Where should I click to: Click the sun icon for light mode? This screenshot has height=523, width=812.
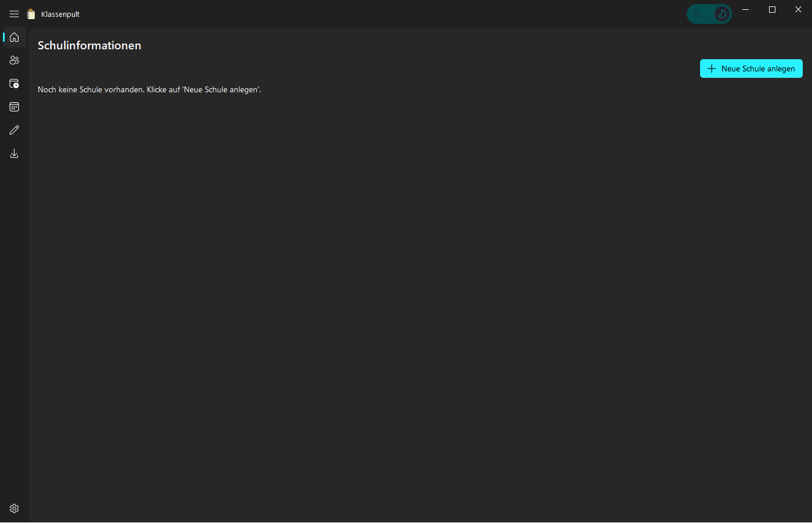[x=697, y=14]
